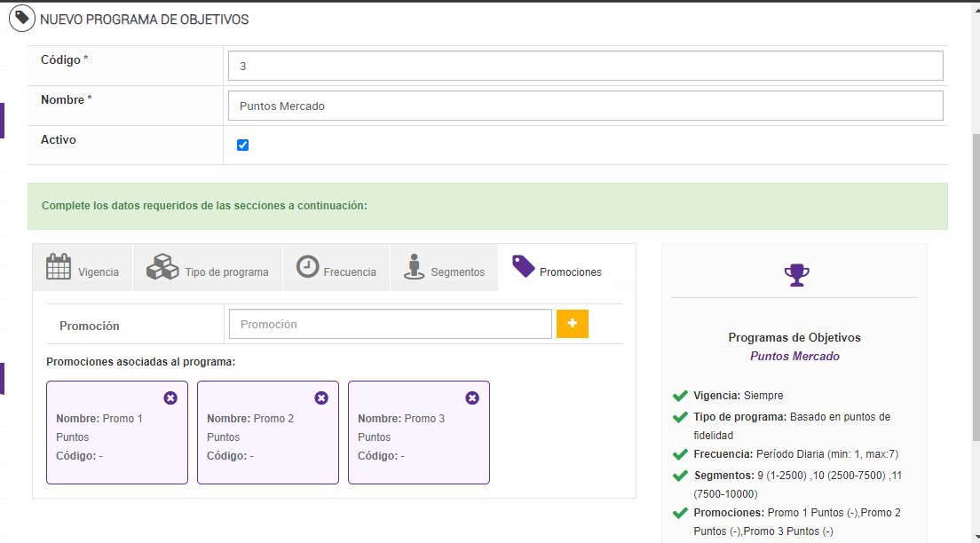Click the purple trophy icon in summary
The height and width of the screenshot is (543, 980).
pos(796,275)
